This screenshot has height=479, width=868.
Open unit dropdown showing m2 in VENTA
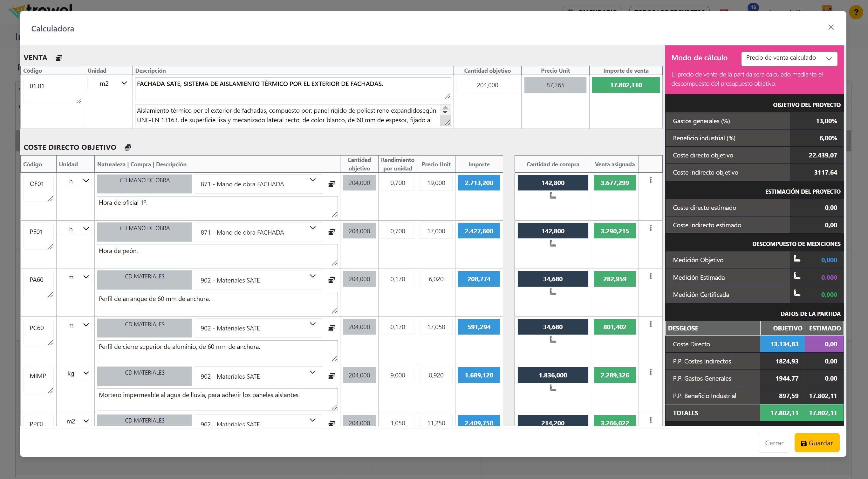click(x=109, y=83)
